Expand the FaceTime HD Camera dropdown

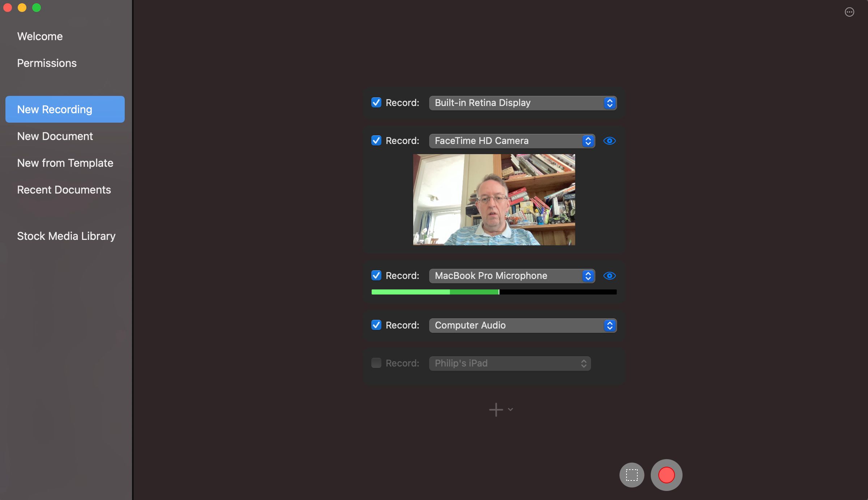(x=588, y=140)
